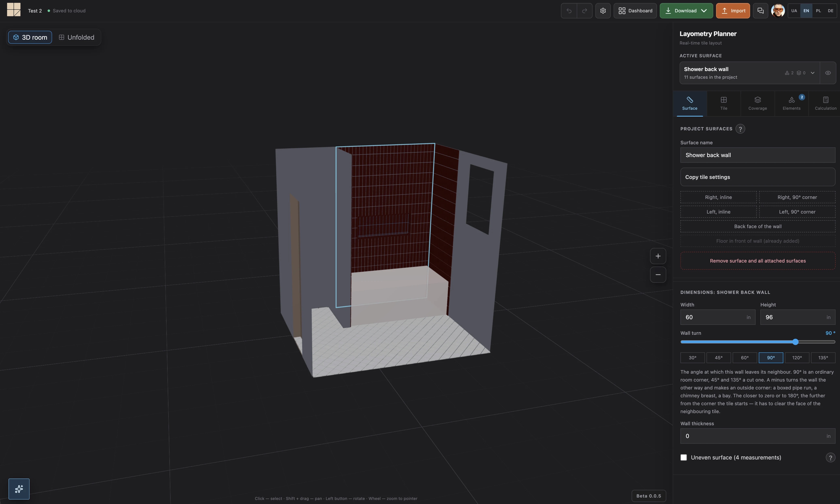This screenshot has width=840, height=504.
Task: Set wall turn to 120°
Action: 797,358
